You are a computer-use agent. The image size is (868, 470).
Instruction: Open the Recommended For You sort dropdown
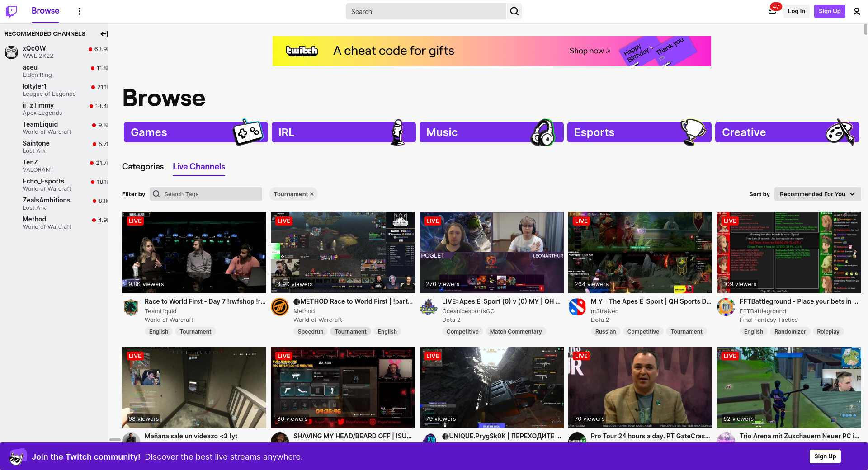click(x=817, y=194)
